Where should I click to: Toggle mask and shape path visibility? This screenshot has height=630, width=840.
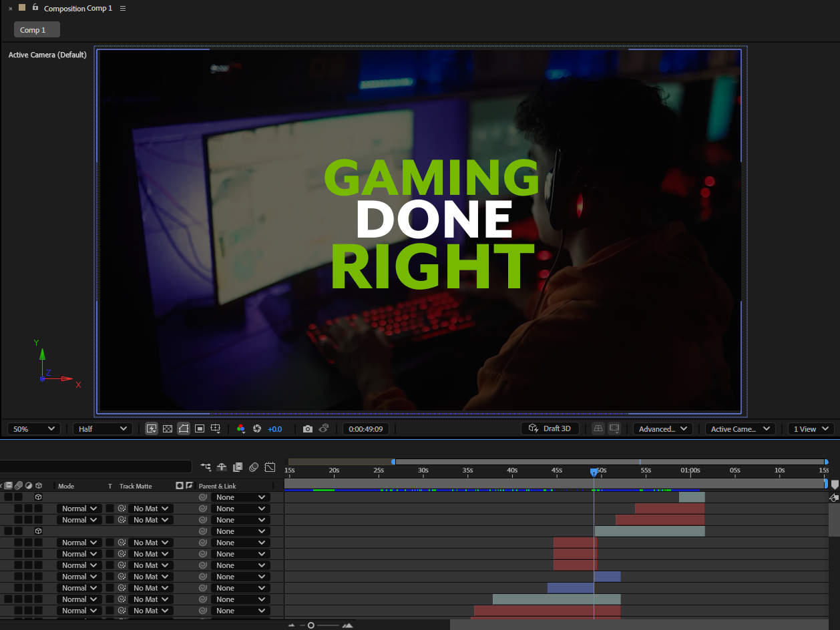pyautogui.click(x=184, y=429)
